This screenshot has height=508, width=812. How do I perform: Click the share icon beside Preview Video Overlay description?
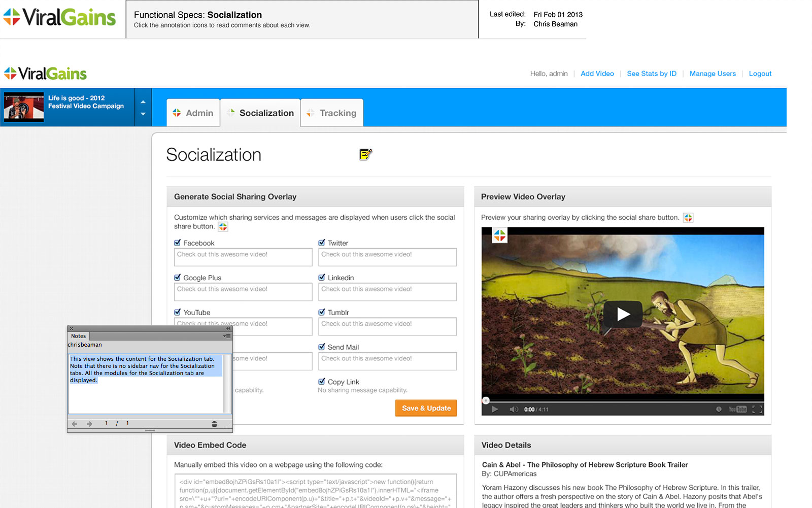(688, 218)
